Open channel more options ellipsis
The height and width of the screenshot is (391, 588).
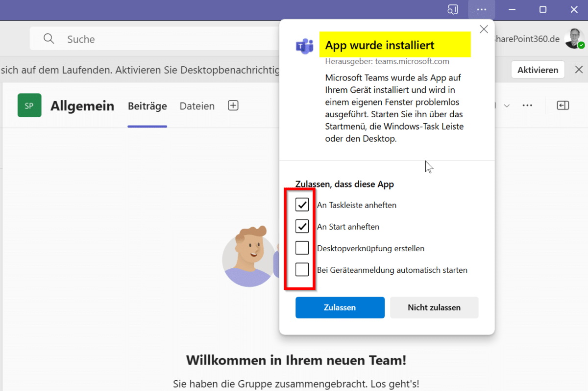(x=527, y=105)
